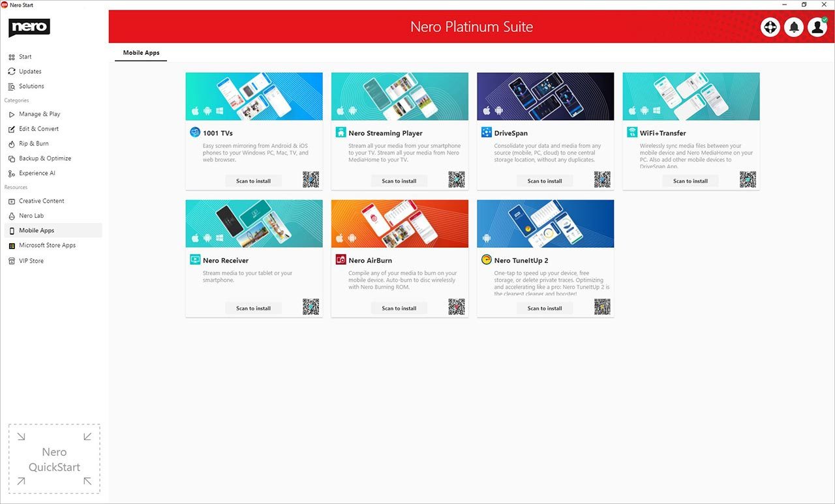Viewport: 835px width, 504px height.
Task: Click the Apple logo on DriveSpan banner
Action: (487, 111)
